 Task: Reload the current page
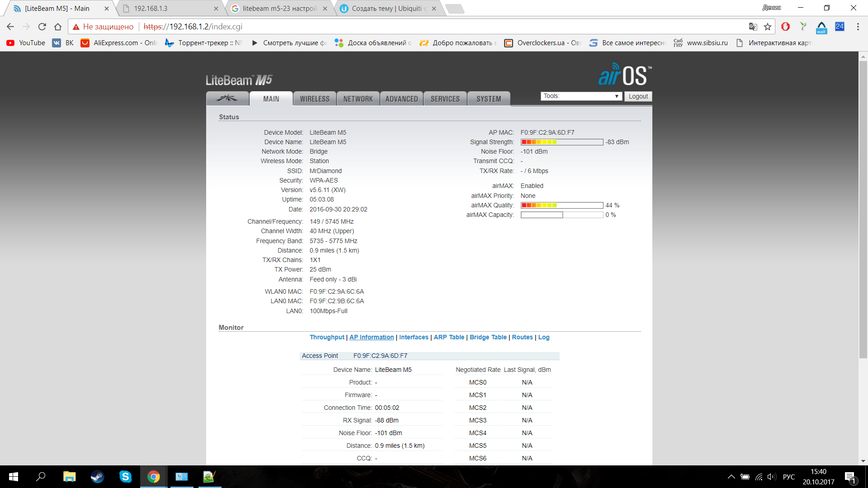[42, 27]
